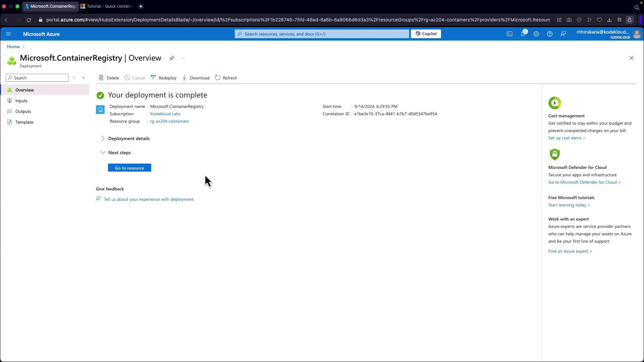Screen dimensions: 644x362
Task: Click Redeploy in the toolbar
Action: (164, 78)
